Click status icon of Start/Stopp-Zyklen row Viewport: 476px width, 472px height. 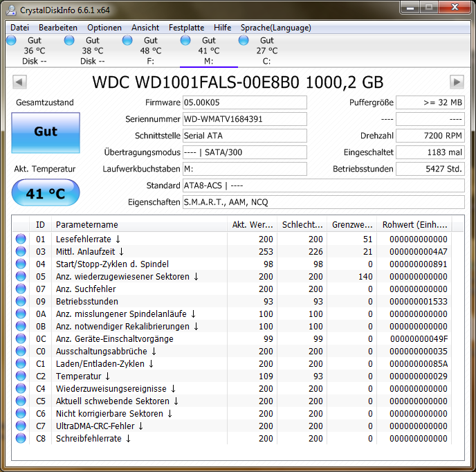21,264
